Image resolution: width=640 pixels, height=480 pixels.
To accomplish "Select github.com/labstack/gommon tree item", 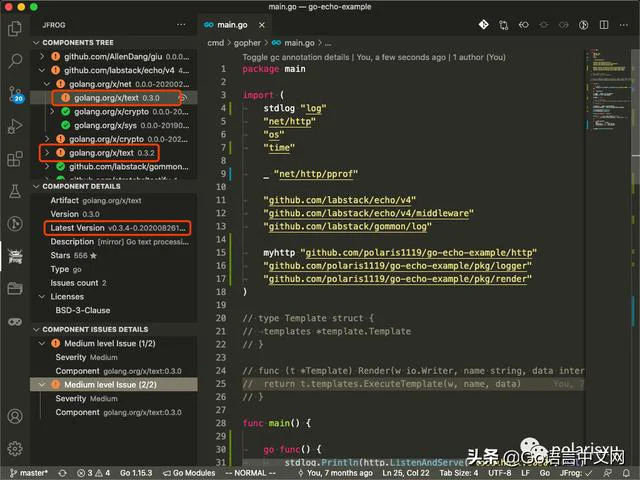I will point(114,167).
